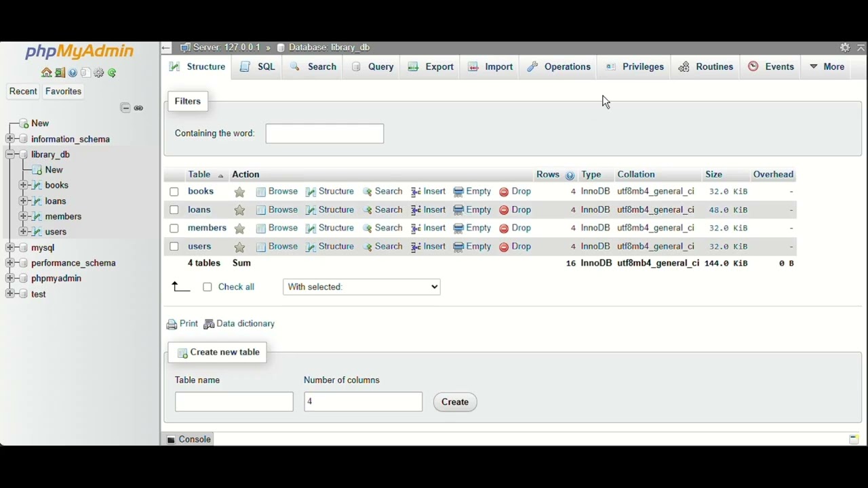Open the members table name link

207,228
